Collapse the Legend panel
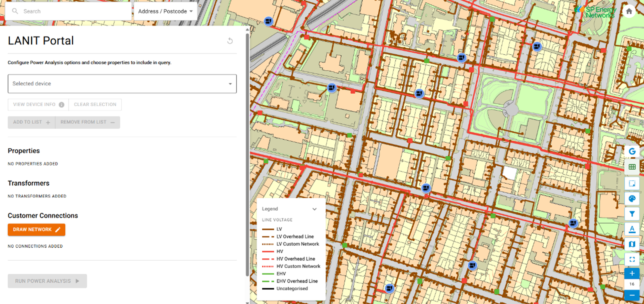Screen dimensions: 644x304 [314, 209]
